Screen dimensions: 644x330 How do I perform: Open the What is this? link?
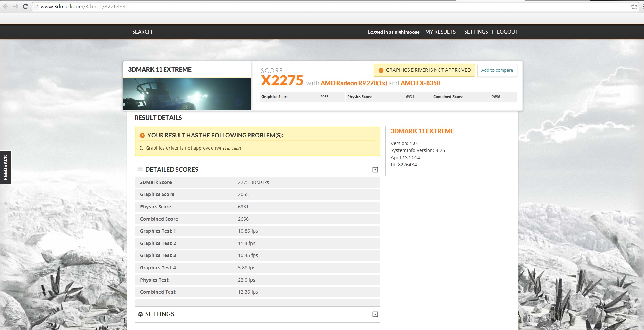[x=228, y=148]
